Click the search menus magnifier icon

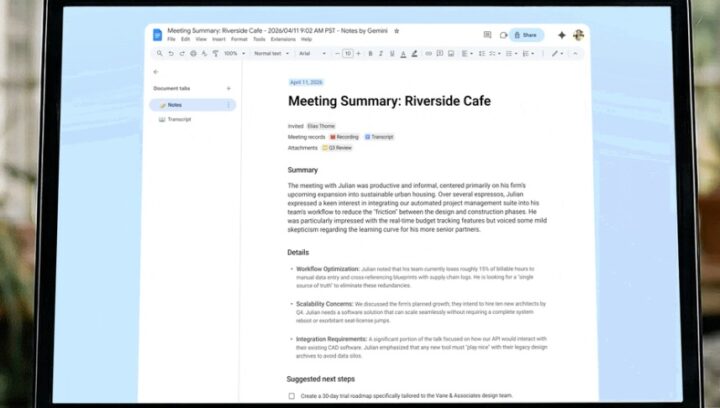pyautogui.click(x=159, y=54)
